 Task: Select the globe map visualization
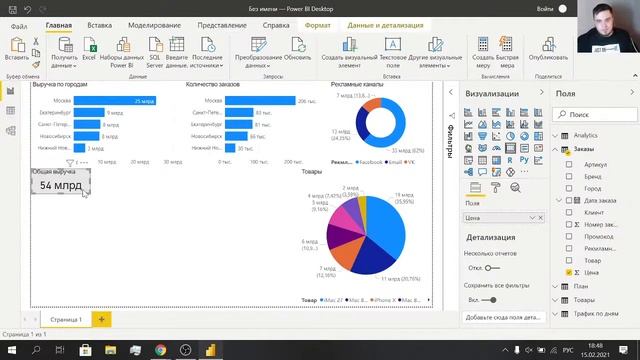468,148
